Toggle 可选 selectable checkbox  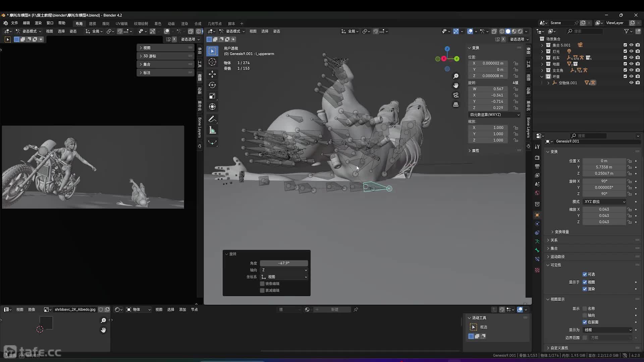tap(585, 274)
